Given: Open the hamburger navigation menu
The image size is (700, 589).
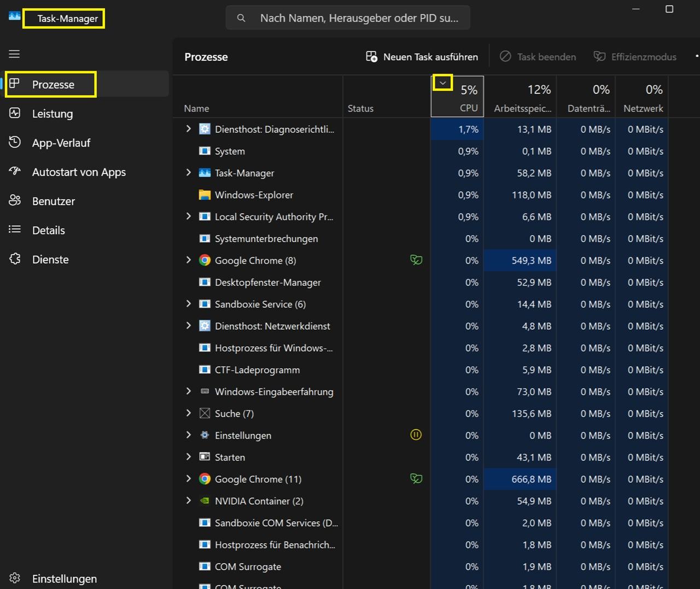Looking at the screenshot, I should pyautogui.click(x=14, y=54).
